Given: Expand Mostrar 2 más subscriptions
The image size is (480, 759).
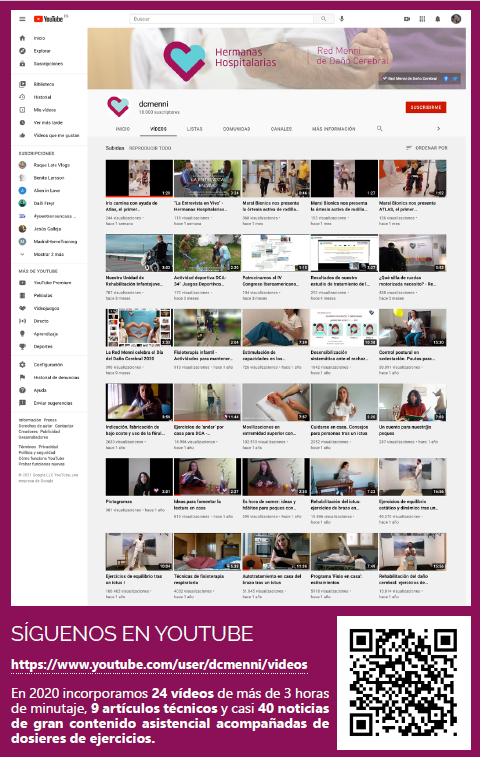Looking at the screenshot, I should [x=48, y=254].
